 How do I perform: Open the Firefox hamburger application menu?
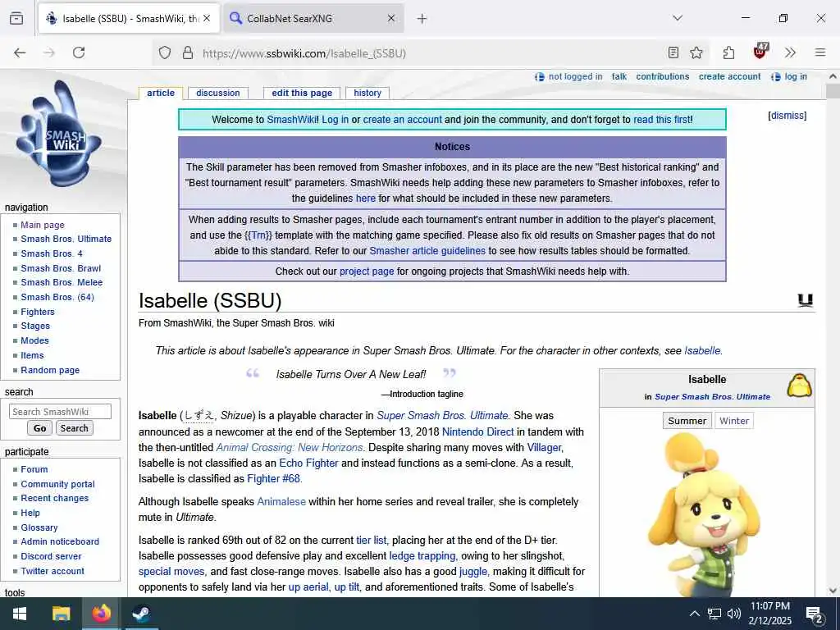pos(820,52)
